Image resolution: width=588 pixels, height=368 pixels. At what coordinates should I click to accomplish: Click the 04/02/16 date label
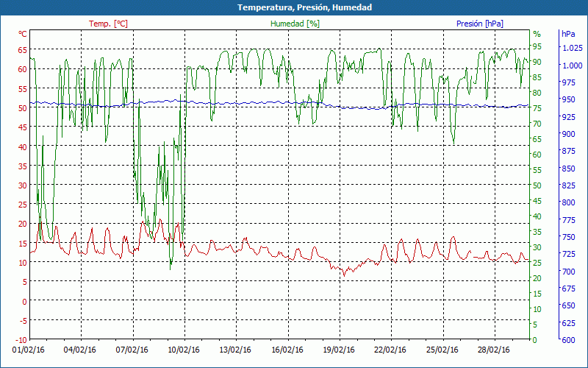(80, 350)
